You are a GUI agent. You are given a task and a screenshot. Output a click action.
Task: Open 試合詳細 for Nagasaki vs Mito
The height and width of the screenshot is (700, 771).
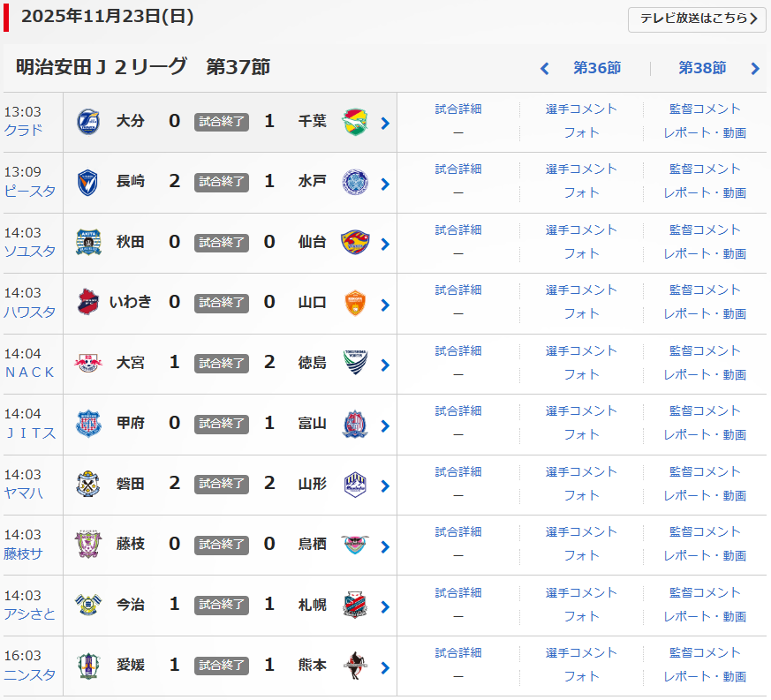coord(458,169)
